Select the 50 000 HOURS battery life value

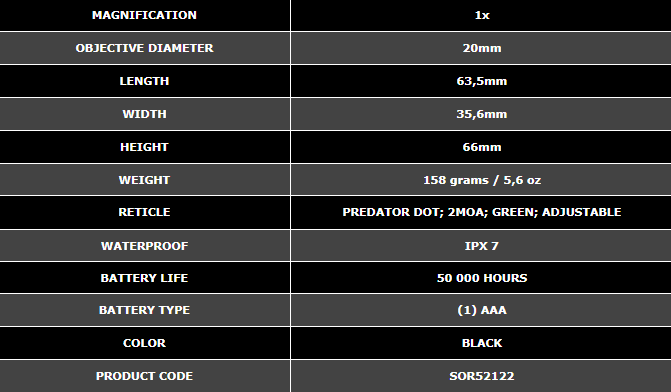(x=482, y=278)
